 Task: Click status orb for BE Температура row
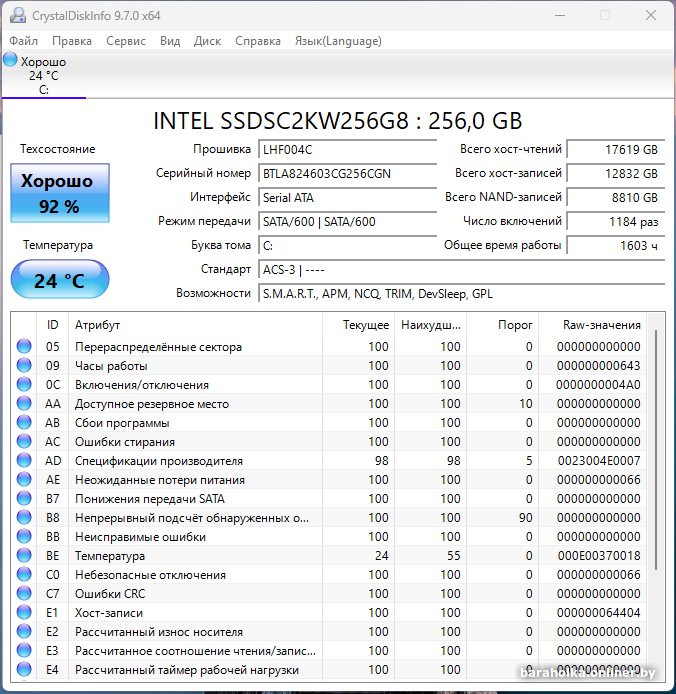[x=24, y=555]
